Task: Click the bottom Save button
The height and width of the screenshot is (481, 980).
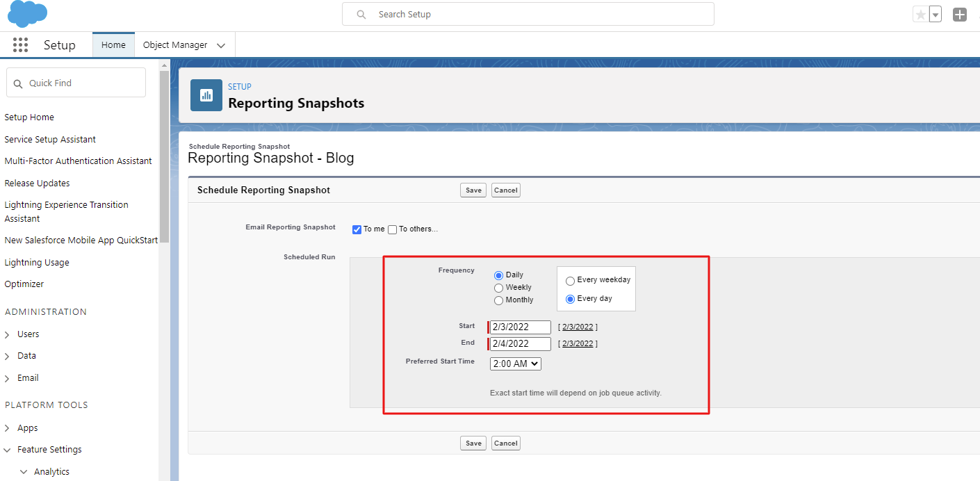Action: point(473,443)
